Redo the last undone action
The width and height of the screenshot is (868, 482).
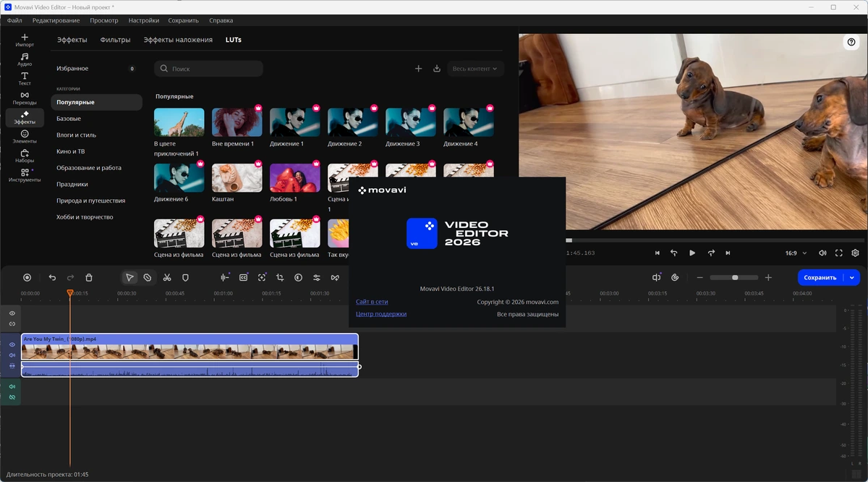click(x=70, y=277)
